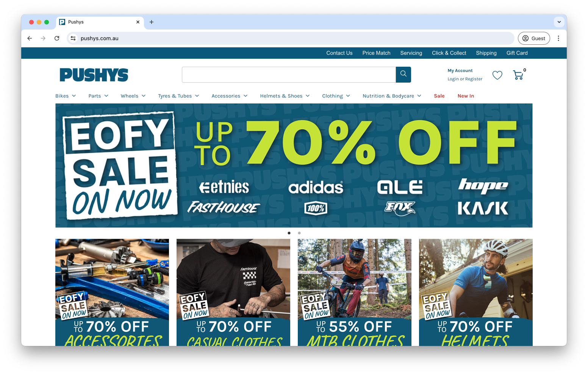Screen dimensions: 588x374
Task: Click the Login or Register link
Action: click(x=465, y=79)
